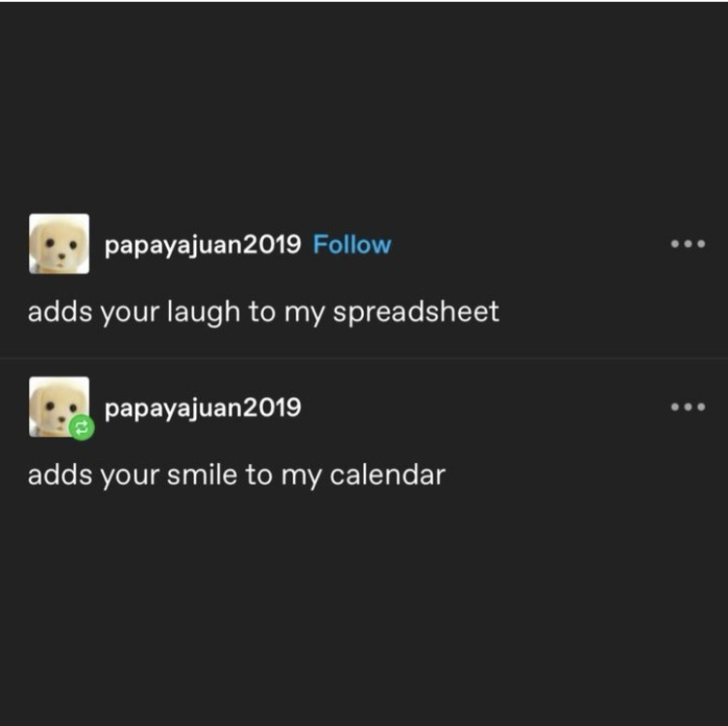Click the green reblog badge icon
Image resolution: width=728 pixels, height=726 pixels.
coord(82,428)
